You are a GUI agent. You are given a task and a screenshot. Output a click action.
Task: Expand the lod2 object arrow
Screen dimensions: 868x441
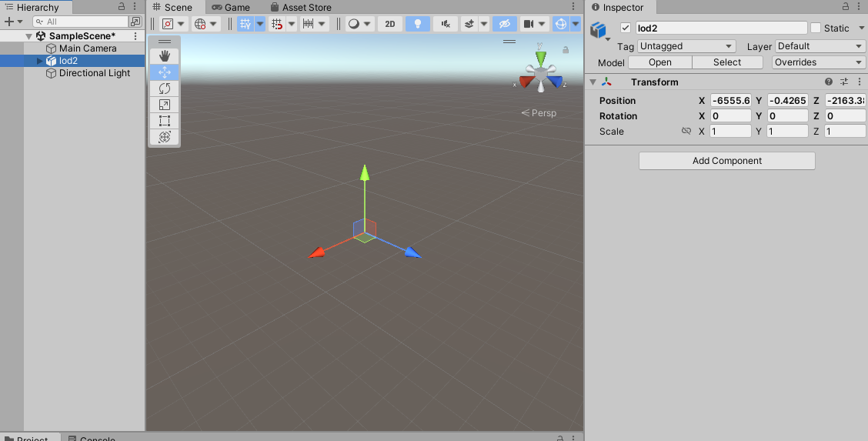point(39,61)
